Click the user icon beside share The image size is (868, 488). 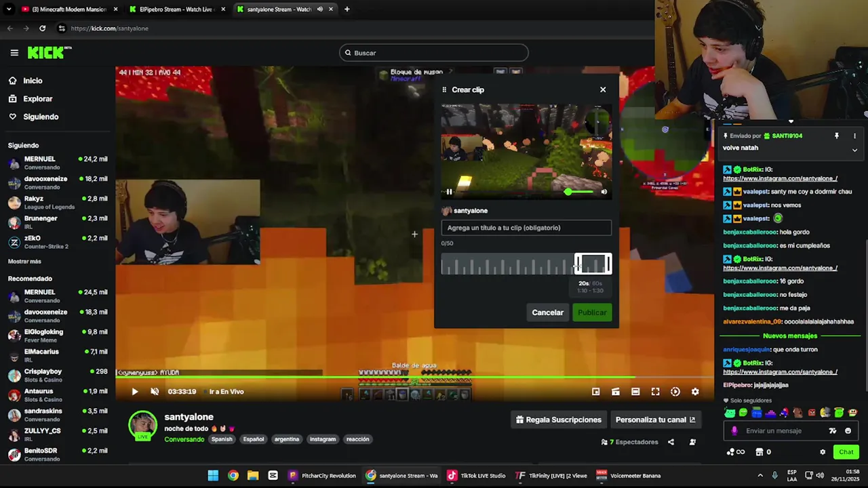point(692,442)
